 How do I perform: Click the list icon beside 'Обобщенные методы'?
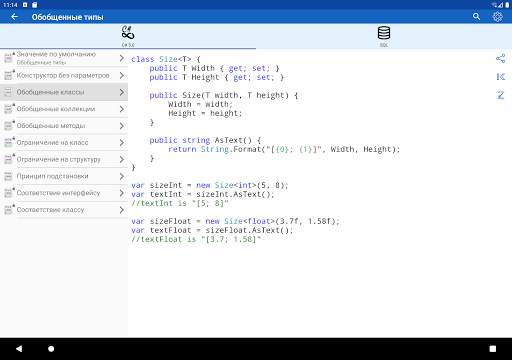[8, 126]
